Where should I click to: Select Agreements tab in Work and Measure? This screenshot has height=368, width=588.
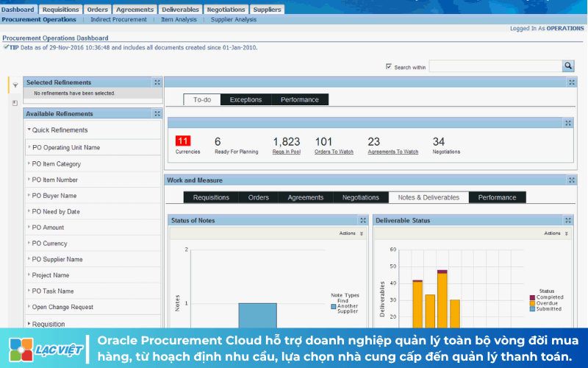(306, 197)
